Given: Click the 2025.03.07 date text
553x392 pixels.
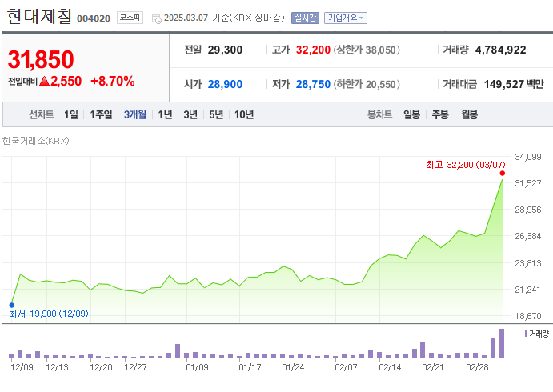Looking at the screenshot, I should [x=186, y=18].
